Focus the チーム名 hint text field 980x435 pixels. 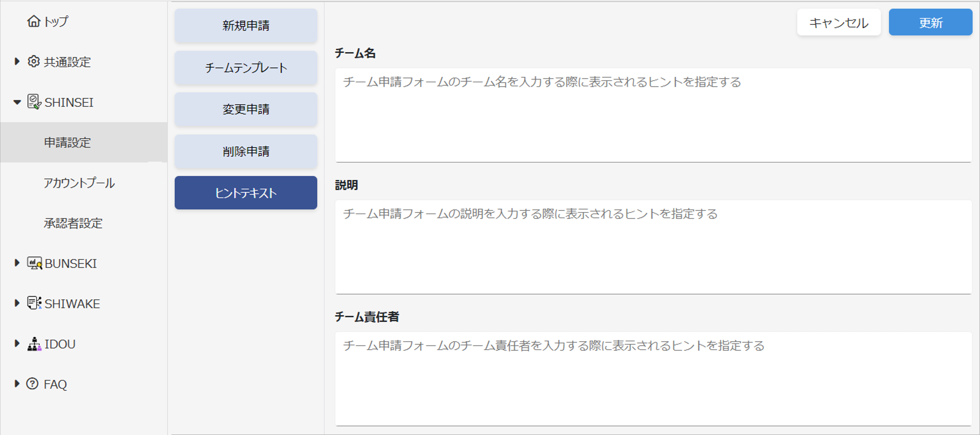[x=653, y=115]
